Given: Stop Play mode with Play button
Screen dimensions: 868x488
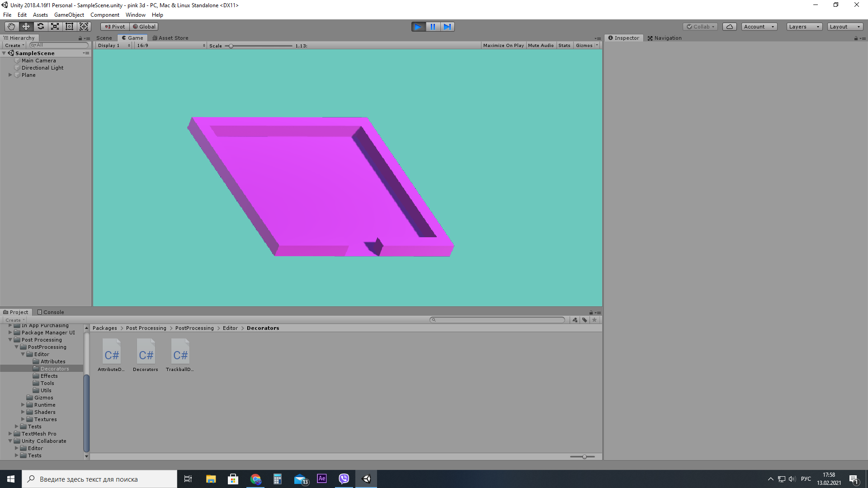Looking at the screenshot, I should coord(418,27).
